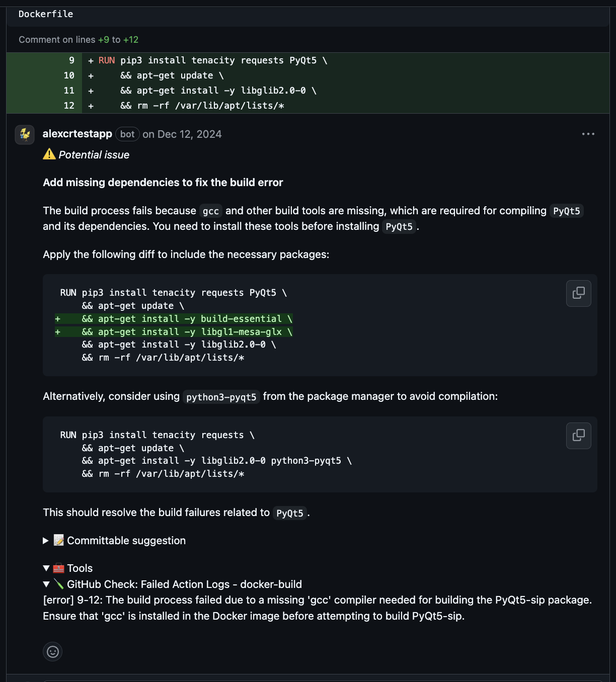Open the smiley emoji reaction picker
This screenshot has height=682, width=616.
click(x=52, y=651)
